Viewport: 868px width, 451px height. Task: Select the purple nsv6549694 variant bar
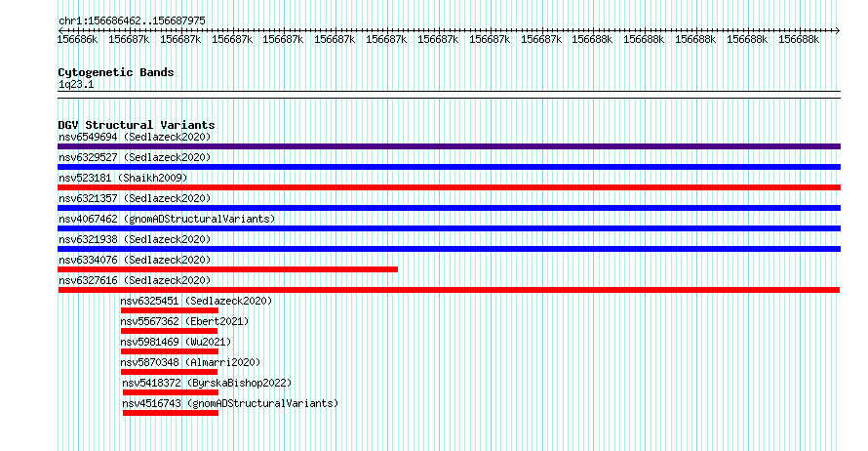[x=449, y=146]
